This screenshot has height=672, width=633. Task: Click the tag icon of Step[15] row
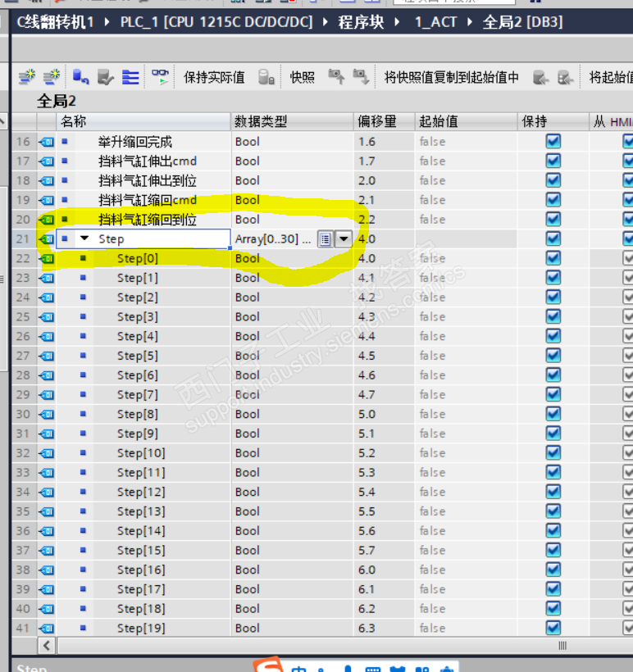pos(46,550)
